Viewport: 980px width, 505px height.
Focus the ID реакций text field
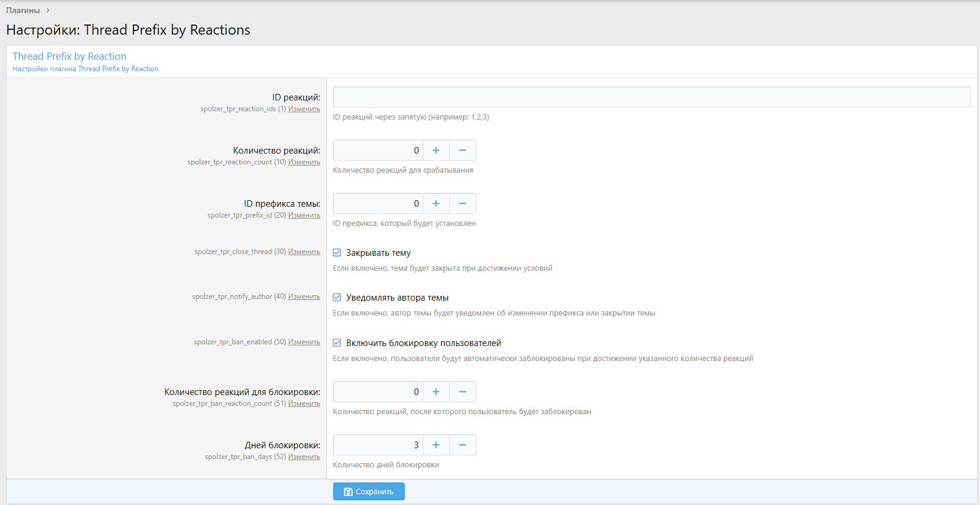651,97
